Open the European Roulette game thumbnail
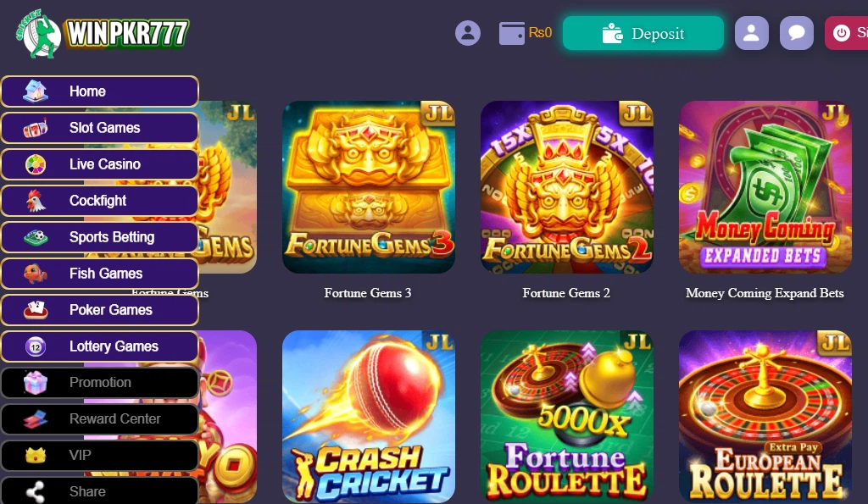The width and height of the screenshot is (868, 504). coord(765,417)
